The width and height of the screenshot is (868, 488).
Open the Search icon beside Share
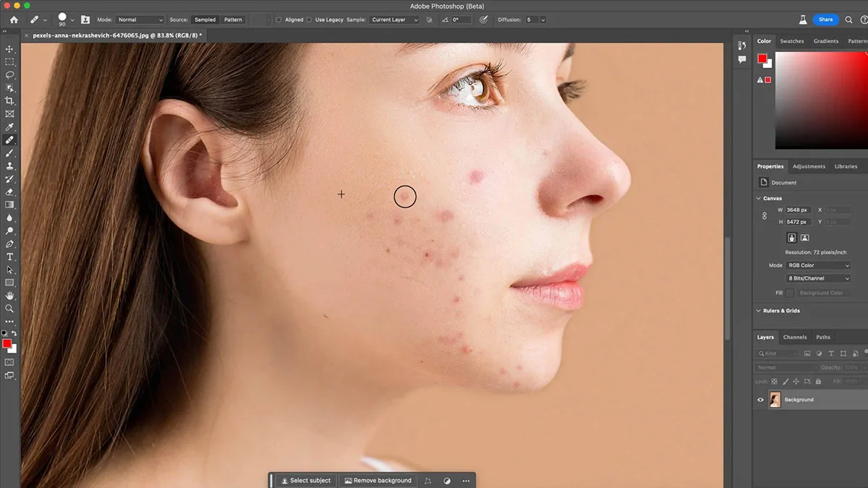click(x=848, y=20)
